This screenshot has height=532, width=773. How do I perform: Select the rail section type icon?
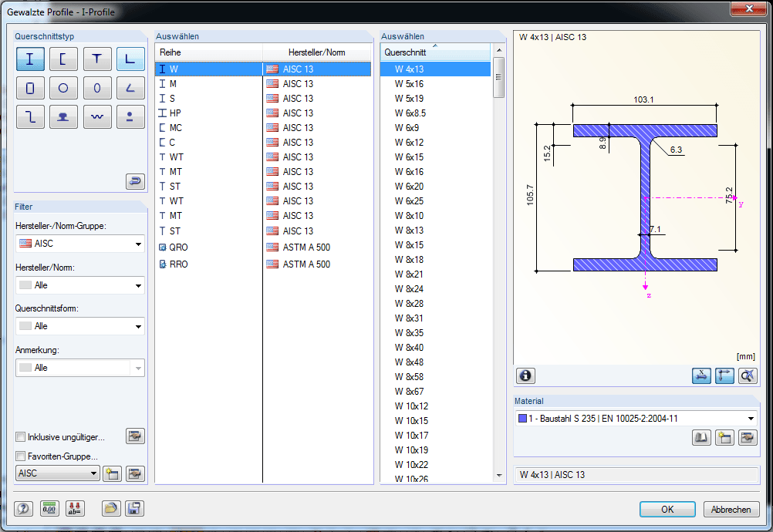coord(63,116)
